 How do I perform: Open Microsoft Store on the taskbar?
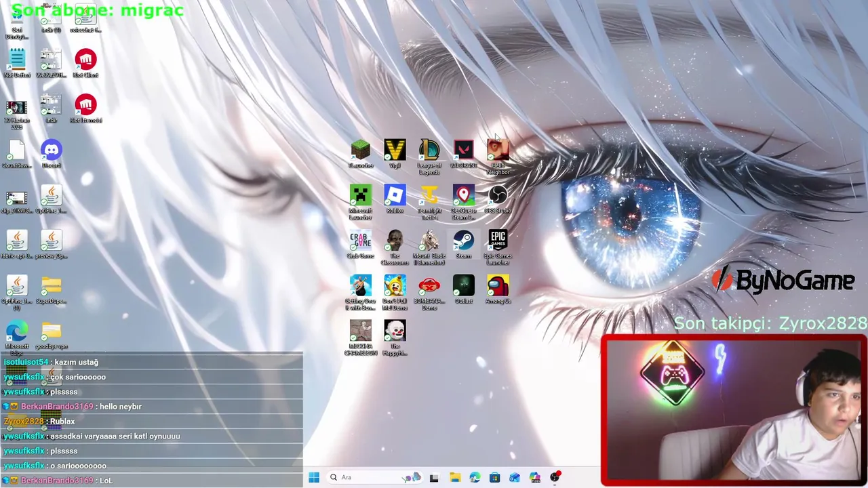tap(494, 477)
